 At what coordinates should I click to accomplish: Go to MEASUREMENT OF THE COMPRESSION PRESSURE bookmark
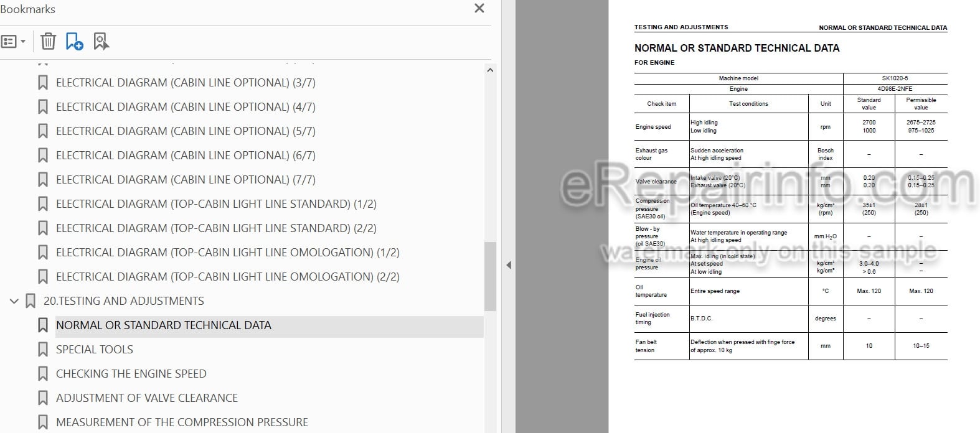click(x=182, y=422)
